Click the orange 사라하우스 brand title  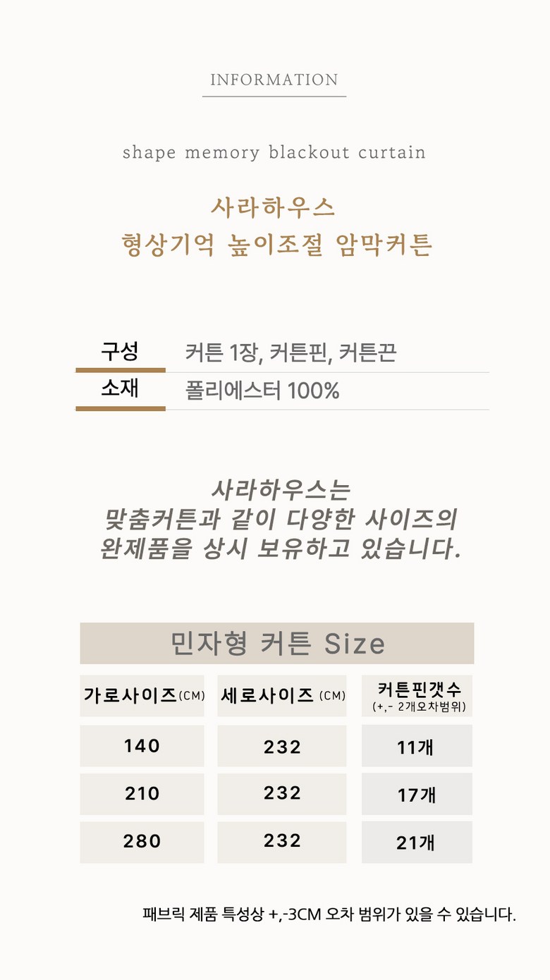[274, 208]
